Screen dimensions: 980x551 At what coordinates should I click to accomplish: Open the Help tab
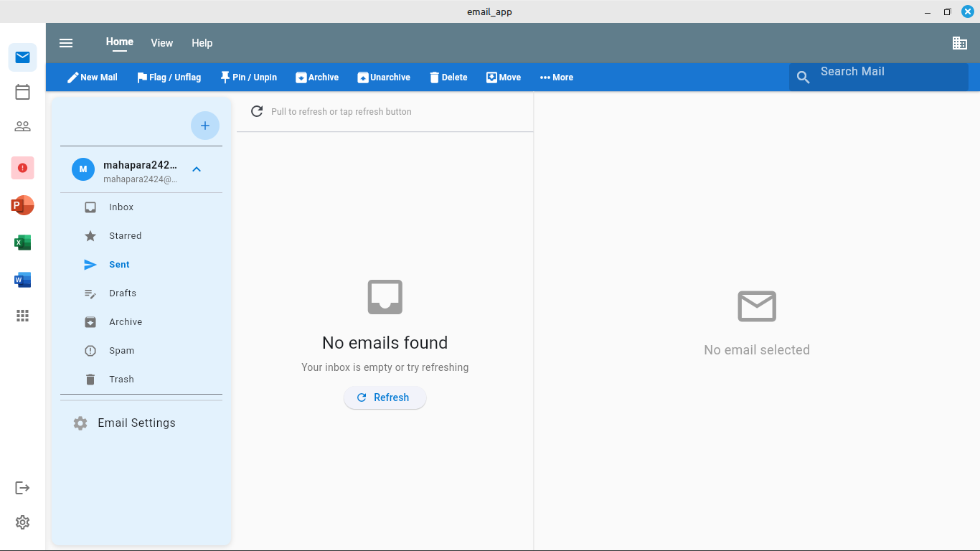(202, 43)
